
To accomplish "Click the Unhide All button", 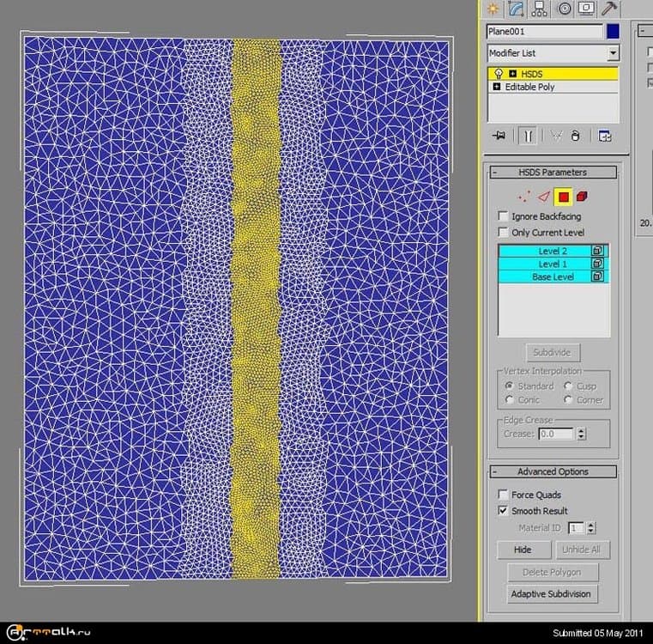I will tap(583, 550).
